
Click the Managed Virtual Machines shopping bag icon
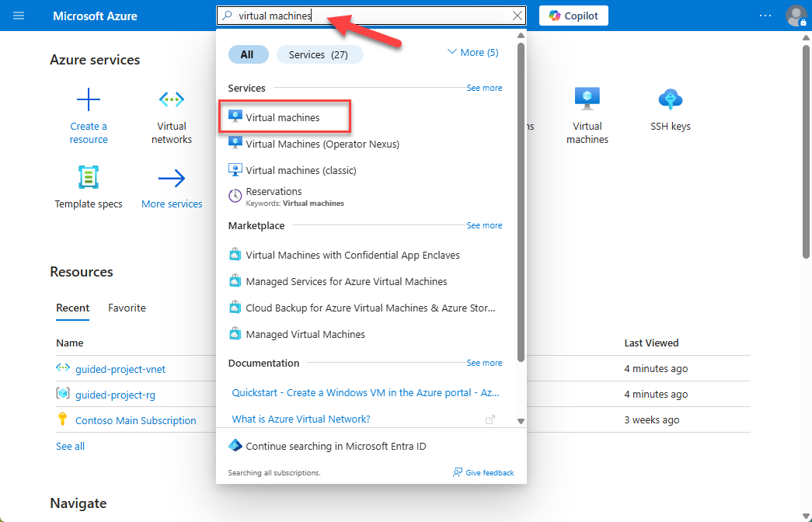[x=235, y=333]
